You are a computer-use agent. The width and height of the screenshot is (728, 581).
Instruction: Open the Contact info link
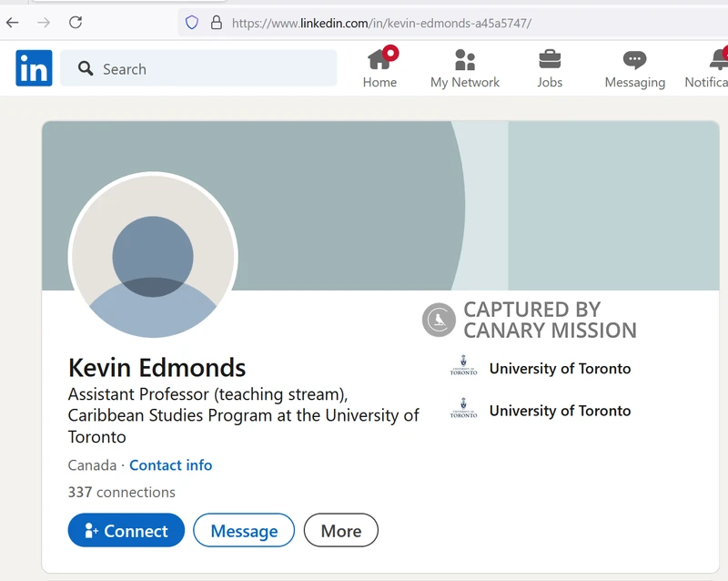click(x=170, y=465)
